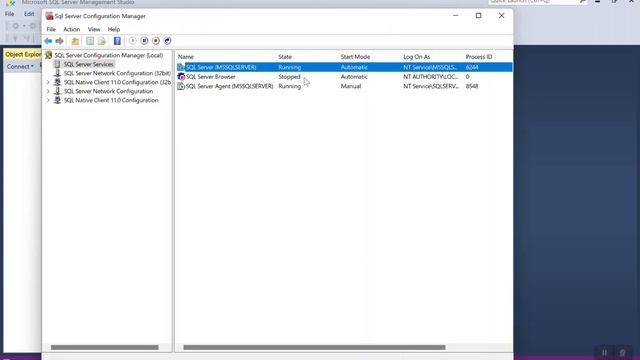Minimize the Sql Server Configuration Manager window

tap(456, 16)
